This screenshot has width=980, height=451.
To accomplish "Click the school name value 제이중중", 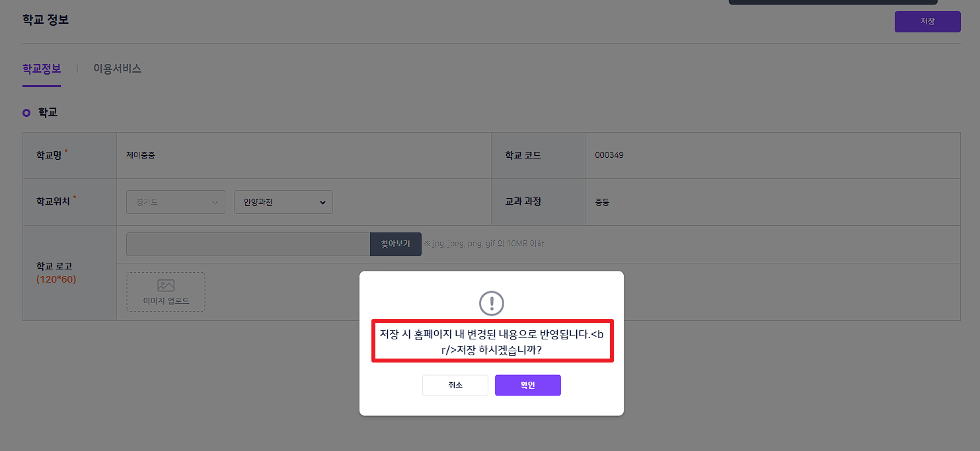I will (141, 156).
